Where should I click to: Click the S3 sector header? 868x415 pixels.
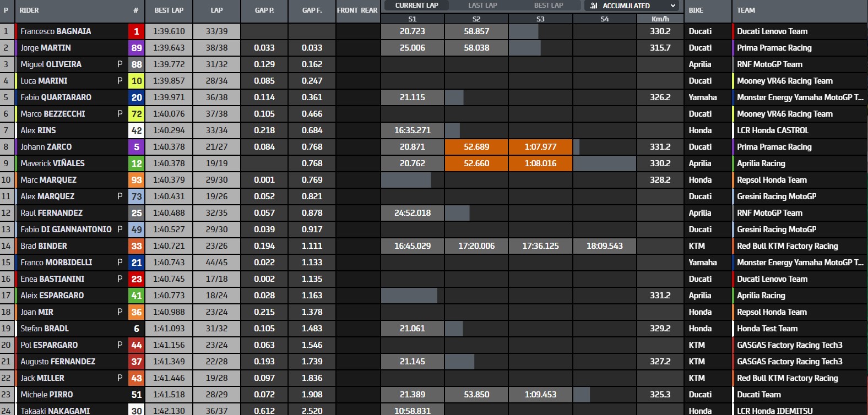540,19
